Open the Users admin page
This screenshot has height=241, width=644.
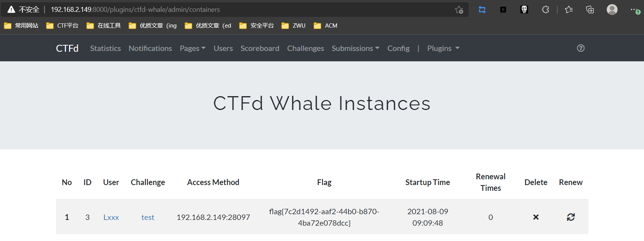223,48
